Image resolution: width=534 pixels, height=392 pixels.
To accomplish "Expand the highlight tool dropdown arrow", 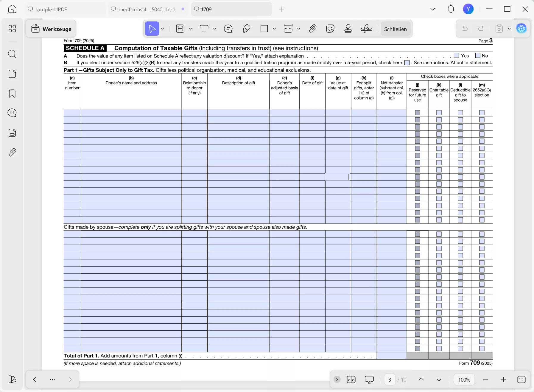I will [x=190, y=29].
